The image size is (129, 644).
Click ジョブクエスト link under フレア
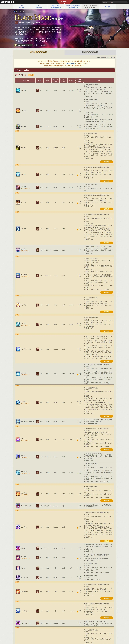pyautogui.click(x=25, y=440)
